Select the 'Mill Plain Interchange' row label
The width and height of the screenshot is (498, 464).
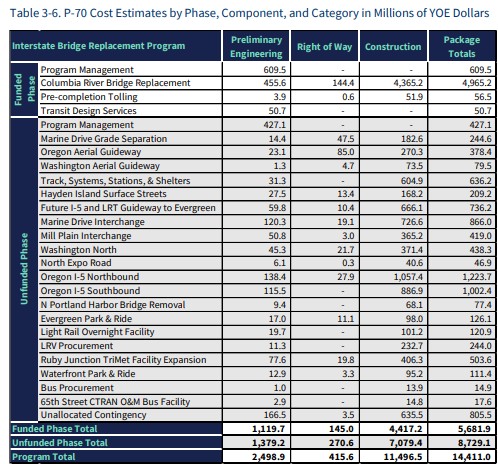[86, 236]
